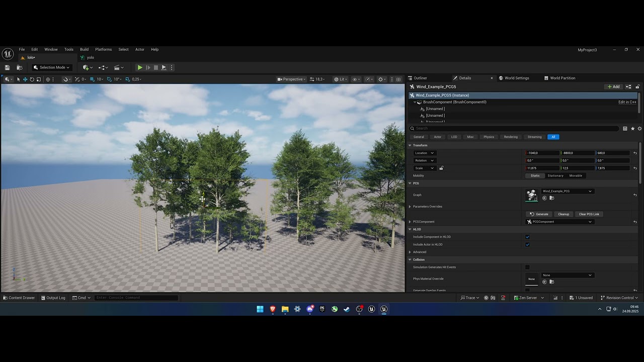This screenshot has width=644, height=362.
Task: Open Details panel settings gear
Action: coord(639,129)
